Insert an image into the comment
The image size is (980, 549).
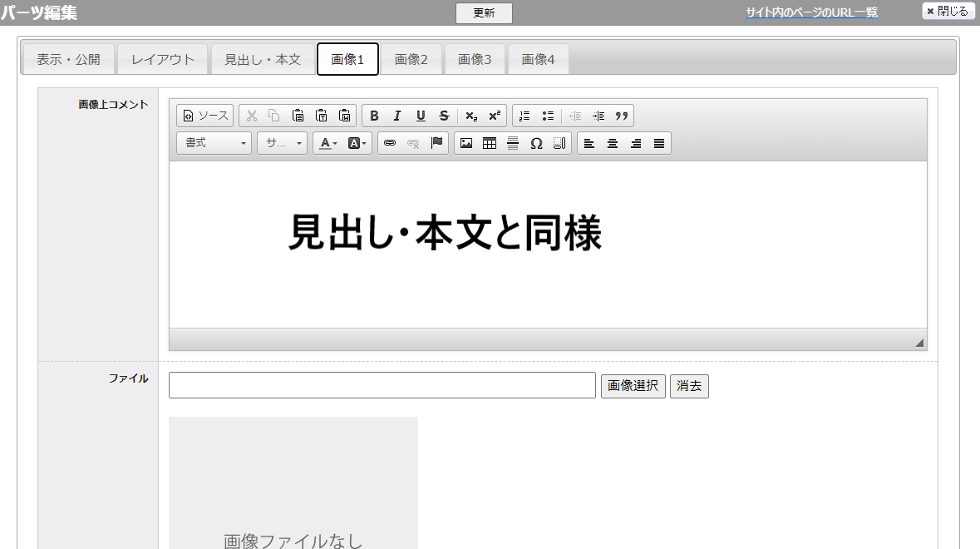pyautogui.click(x=466, y=143)
